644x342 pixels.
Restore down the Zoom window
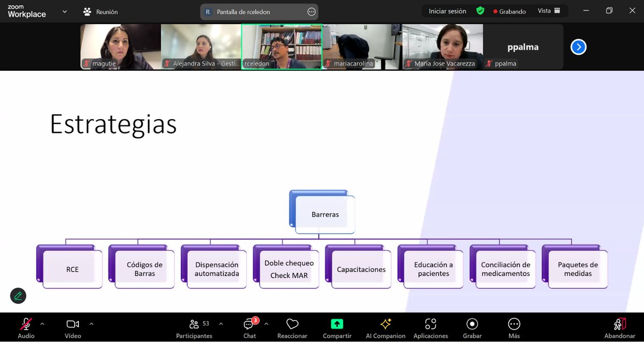tap(609, 11)
